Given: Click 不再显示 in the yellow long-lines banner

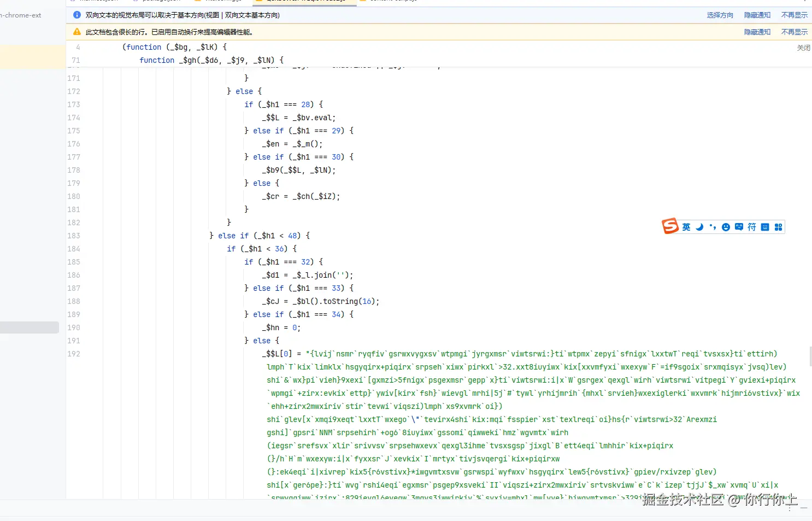Looking at the screenshot, I should (x=794, y=32).
